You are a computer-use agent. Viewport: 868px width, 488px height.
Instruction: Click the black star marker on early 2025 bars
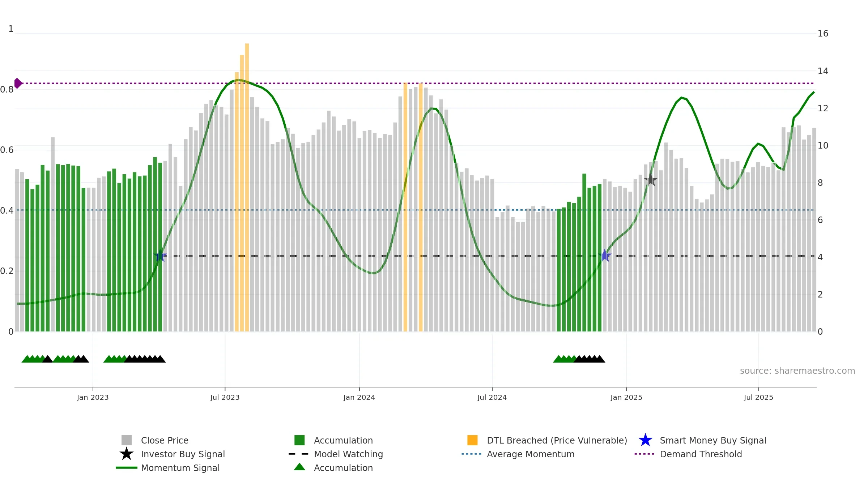[x=651, y=180]
